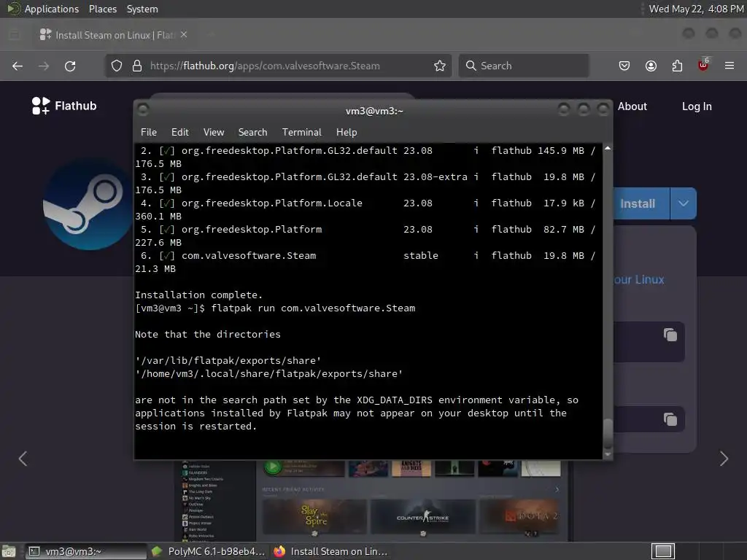Open the terminal File menu
747x560 pixels.
149,132
